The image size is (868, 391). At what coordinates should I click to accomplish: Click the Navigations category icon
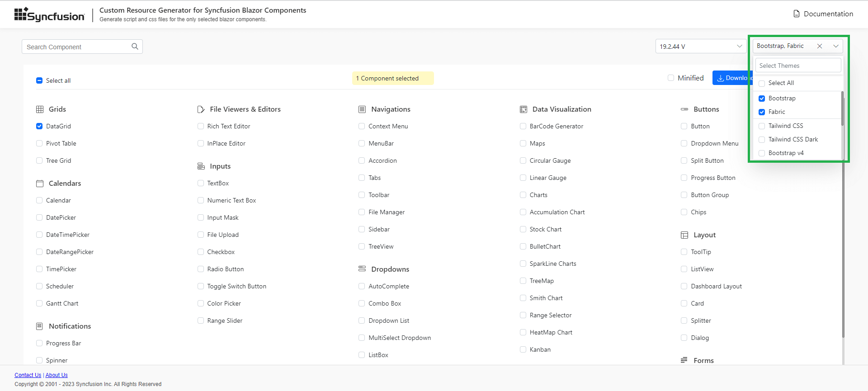click(x=362, y=109)
